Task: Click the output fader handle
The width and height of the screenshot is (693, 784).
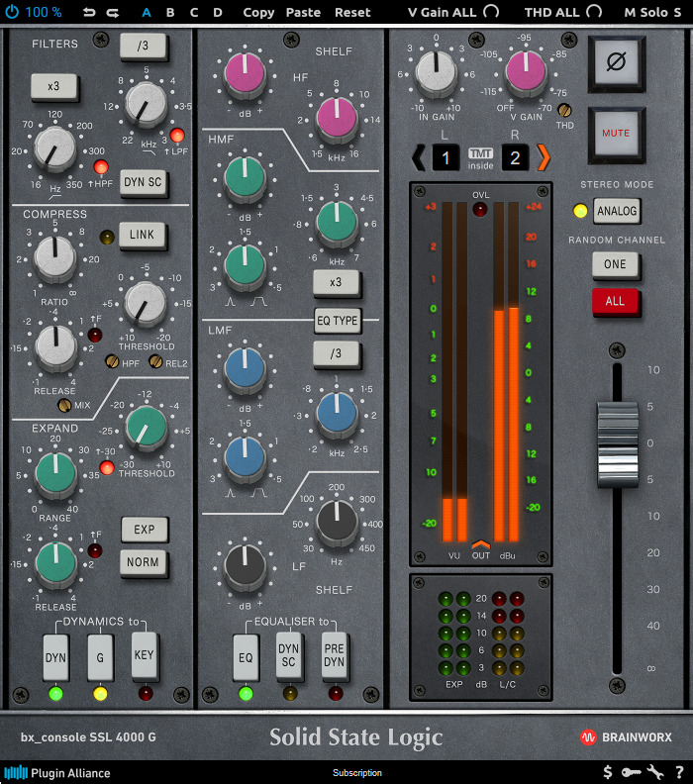Action: pos(618,444)
